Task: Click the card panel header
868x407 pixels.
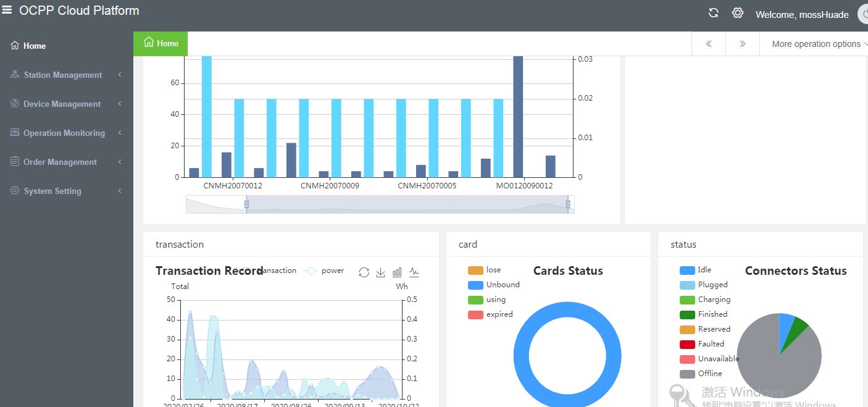Action: pyautogui.click(x=548, y=245)
